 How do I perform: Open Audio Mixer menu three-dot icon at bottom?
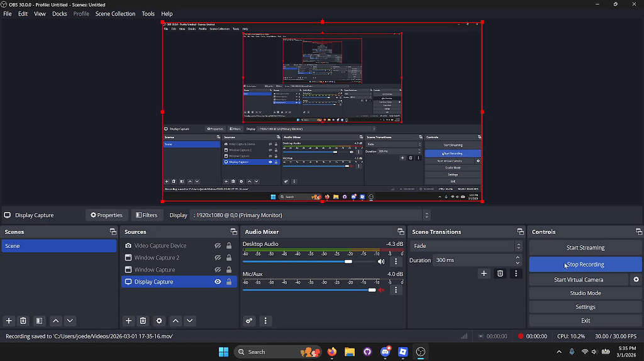coord(265,321)
